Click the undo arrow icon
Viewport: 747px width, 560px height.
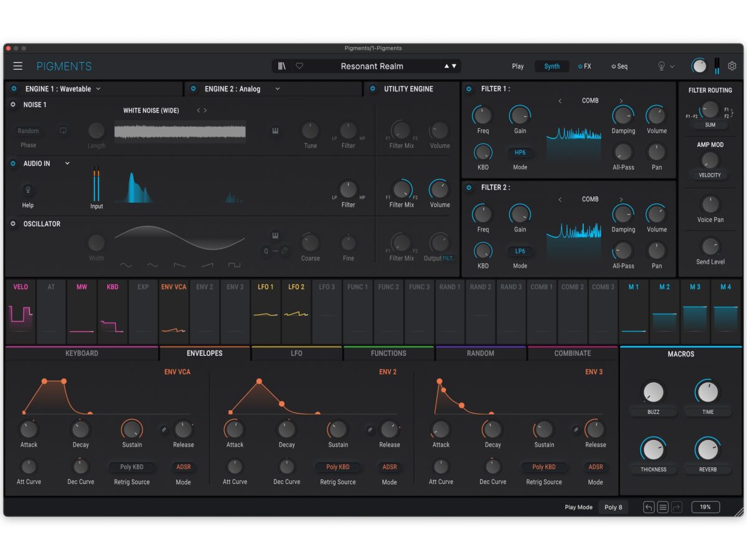coord(649,507)
